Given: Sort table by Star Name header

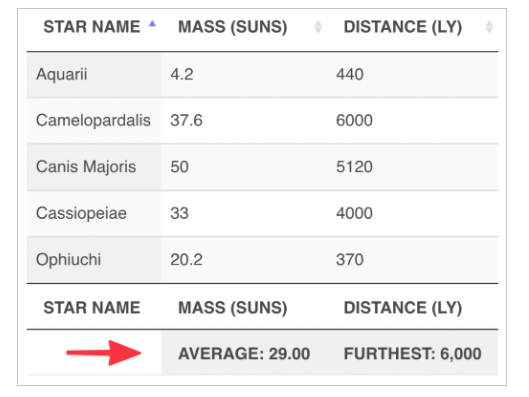Looking at the screenshot, I should pos(92,27).
